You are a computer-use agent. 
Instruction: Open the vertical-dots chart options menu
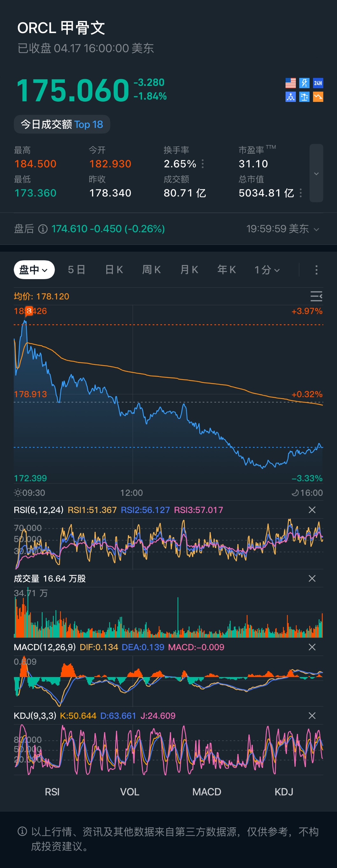(316, 270)
